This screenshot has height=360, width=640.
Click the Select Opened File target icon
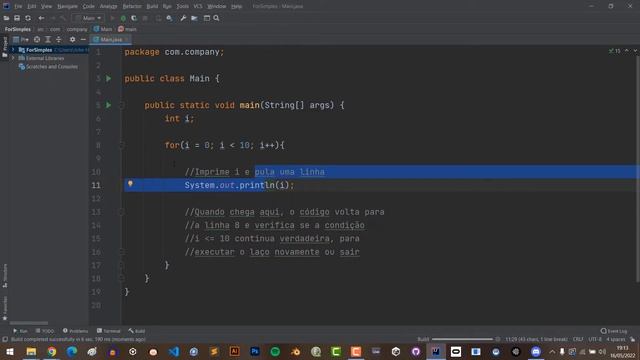37,39
